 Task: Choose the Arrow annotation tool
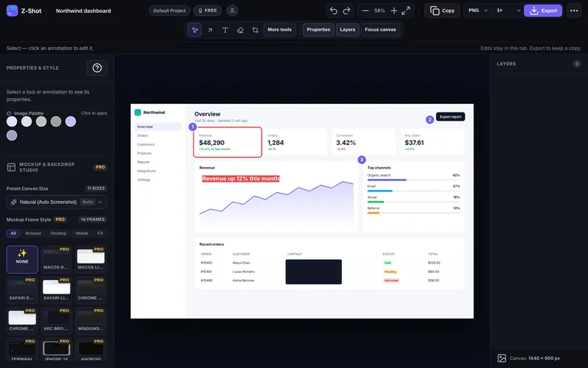(210, 30)
